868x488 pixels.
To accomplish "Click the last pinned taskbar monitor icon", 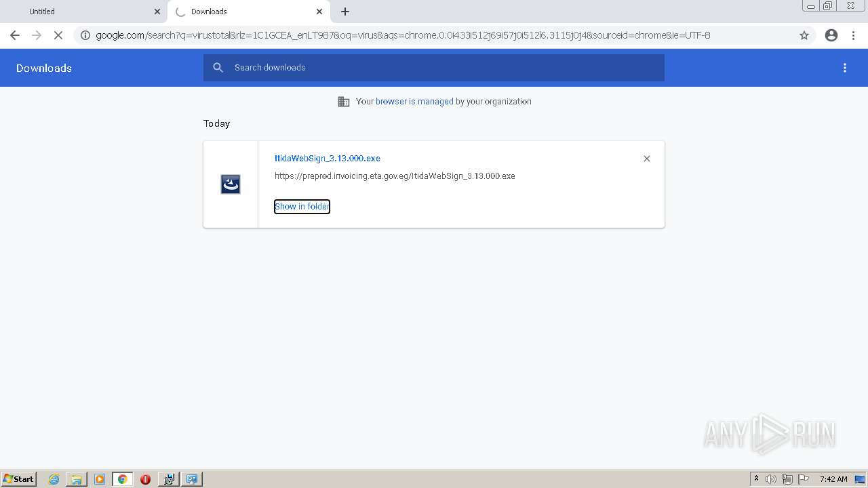I will tap(192, 479).
